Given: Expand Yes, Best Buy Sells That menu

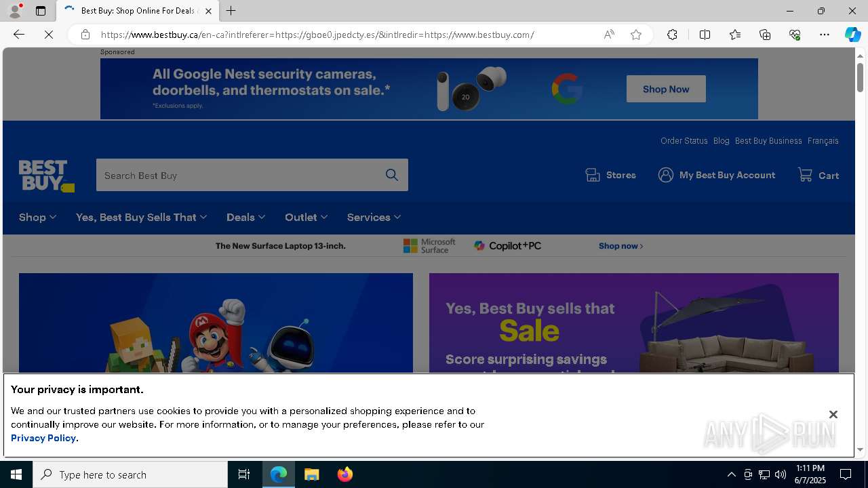Looking at the screenshot, I should [142, 217].
